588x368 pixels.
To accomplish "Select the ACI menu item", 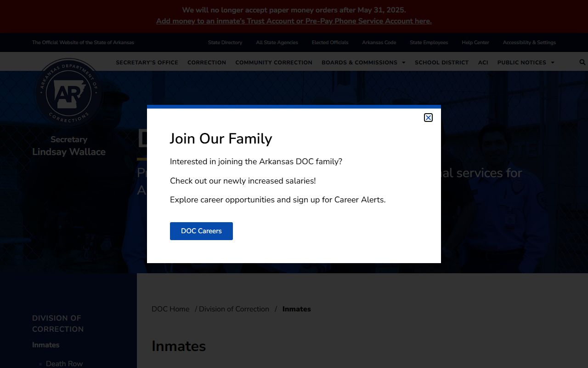I will pyautogui.click(x=483, y=63).
